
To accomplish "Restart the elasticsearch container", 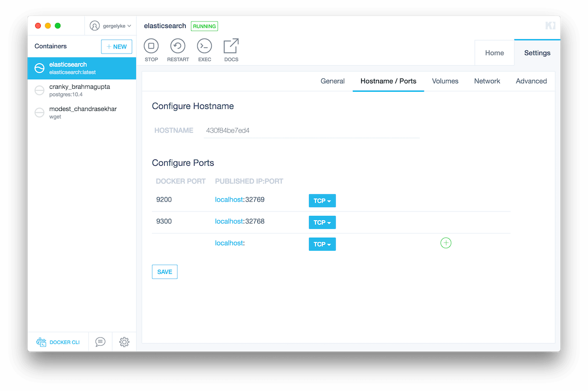I will 177,49.
